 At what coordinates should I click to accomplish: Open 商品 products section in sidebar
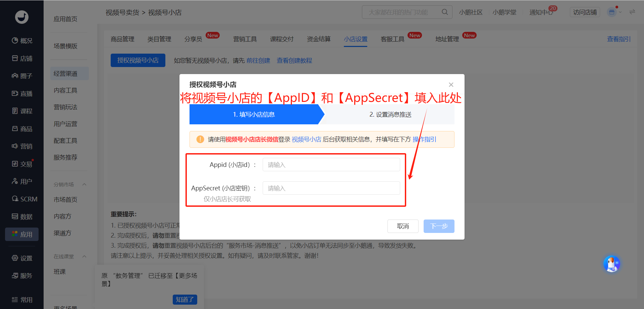click(22, 129)
